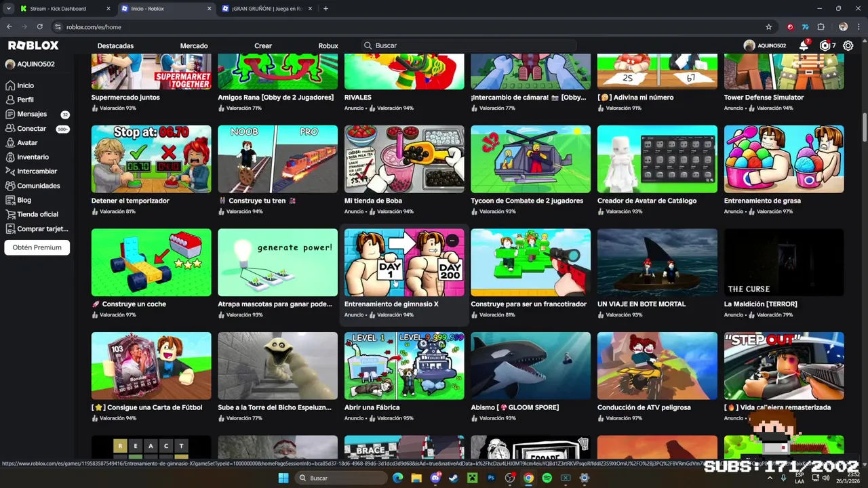Open Conectar friends icon in sidebar

pyautogui.click(x=10, y=128)
